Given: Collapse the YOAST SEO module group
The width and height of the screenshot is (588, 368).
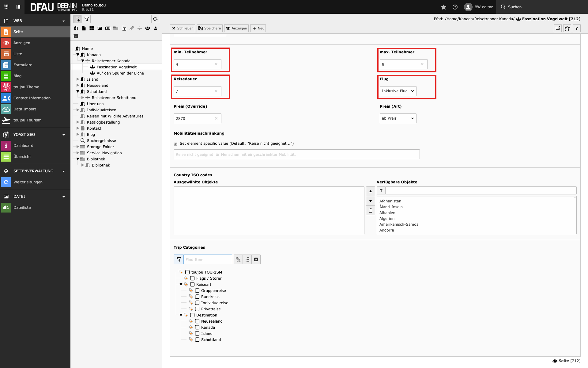Looking at the screenshot, I should [x=63, y=135].
